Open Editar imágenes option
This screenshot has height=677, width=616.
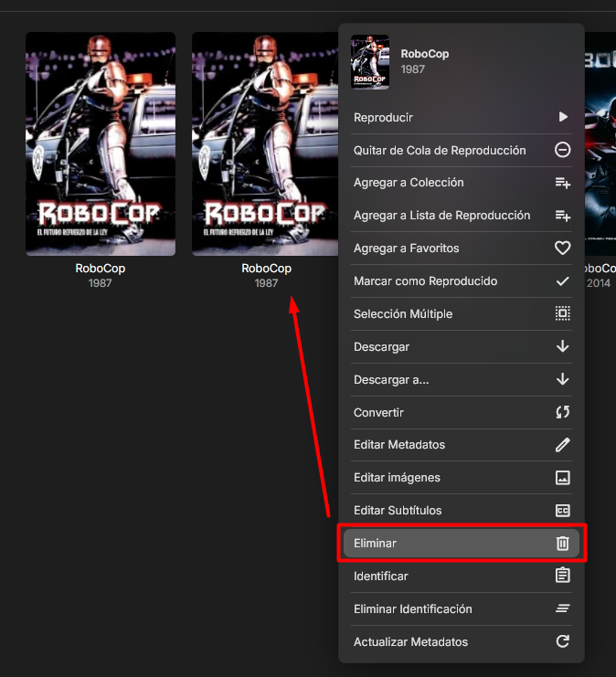click(x=462, y=478)
